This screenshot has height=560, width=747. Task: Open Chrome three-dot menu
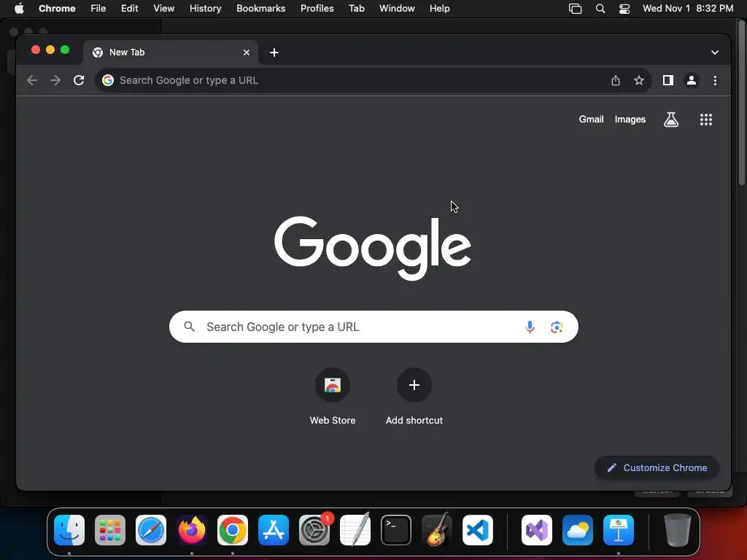715,80
